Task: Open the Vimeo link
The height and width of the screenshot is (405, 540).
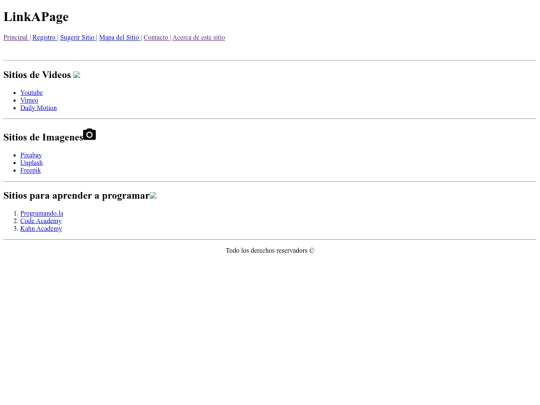Action: tap(29, 100)
